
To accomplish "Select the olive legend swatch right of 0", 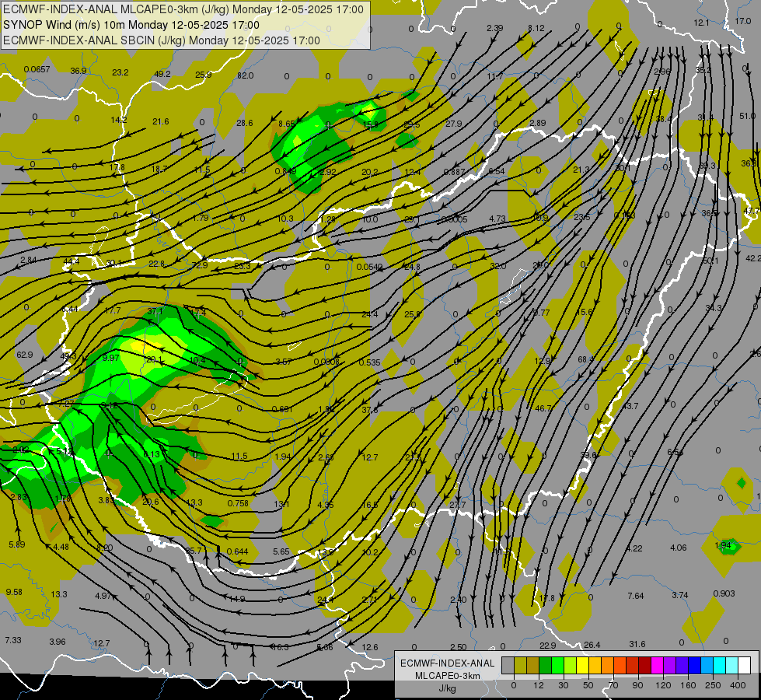I will coord(520,666).
